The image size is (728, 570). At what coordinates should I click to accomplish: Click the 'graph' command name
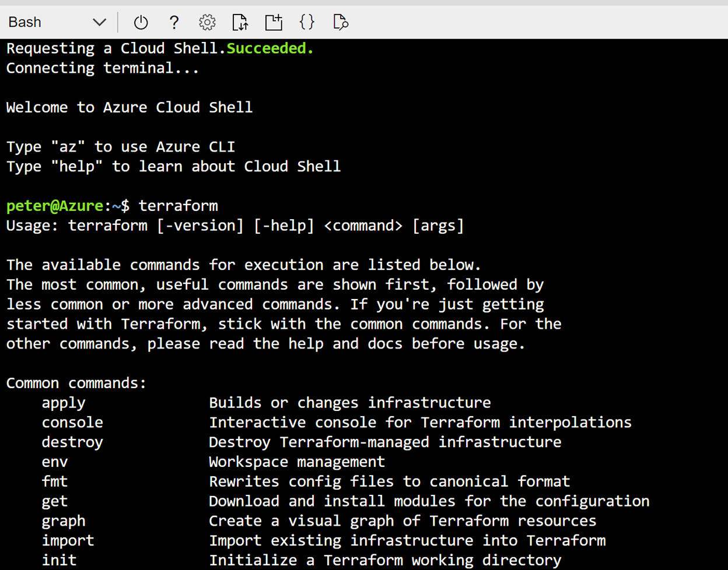64,521
